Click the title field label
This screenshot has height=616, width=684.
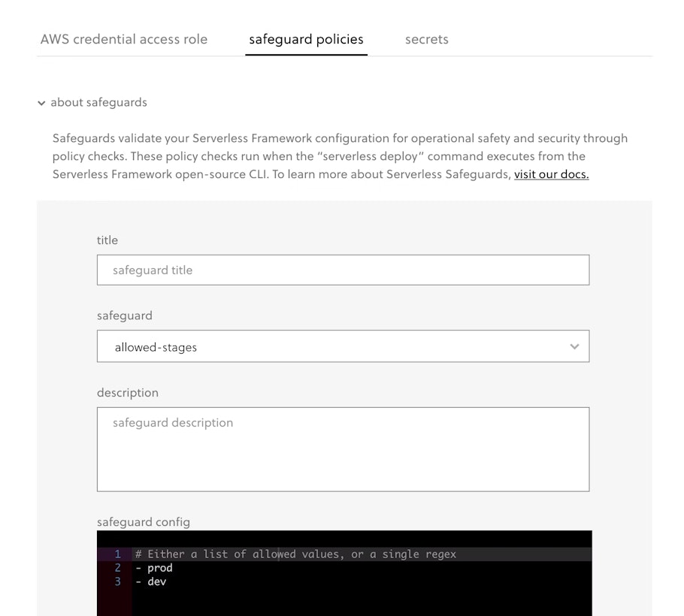coord(107,240)
